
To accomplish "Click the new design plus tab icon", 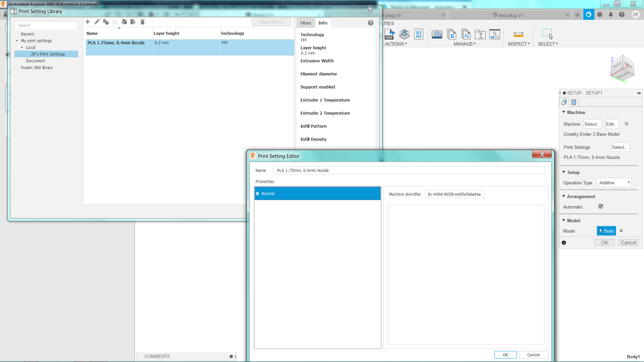I will [x=577, y=15].
